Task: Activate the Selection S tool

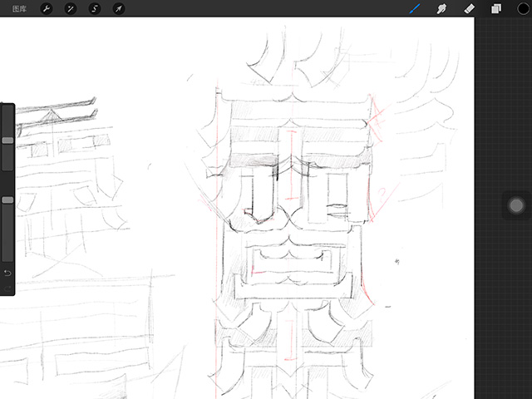Action: [x=95, y=8]
